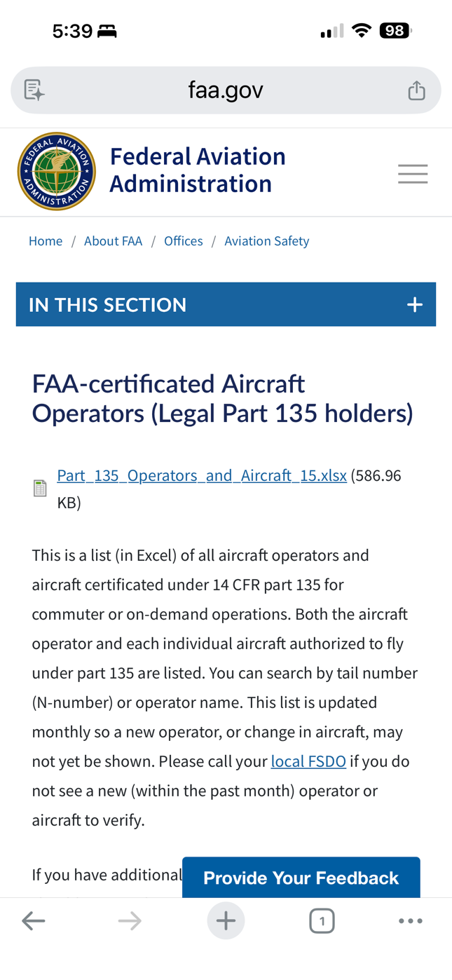Follow the local FSDO link
The image size is (452, 980).
coord(308,761)
